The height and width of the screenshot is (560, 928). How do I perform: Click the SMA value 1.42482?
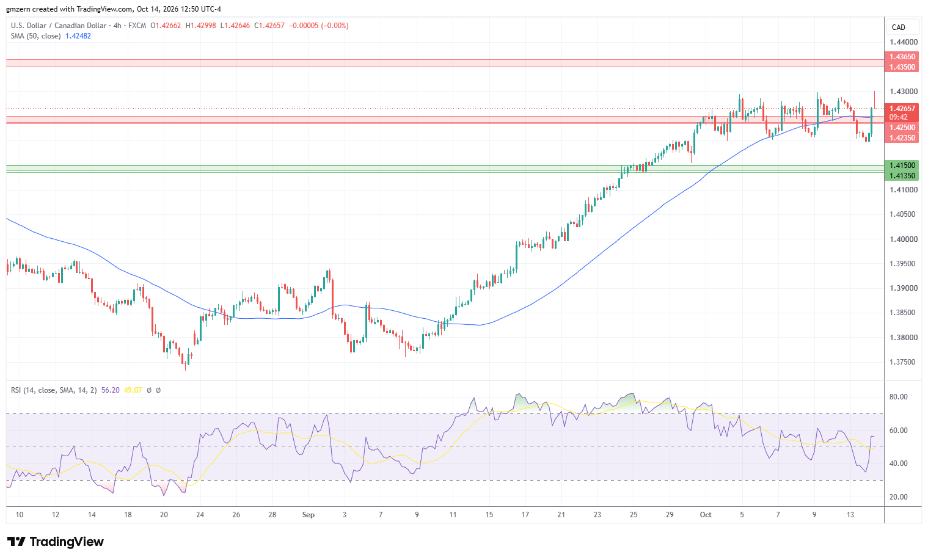point(78,36)
